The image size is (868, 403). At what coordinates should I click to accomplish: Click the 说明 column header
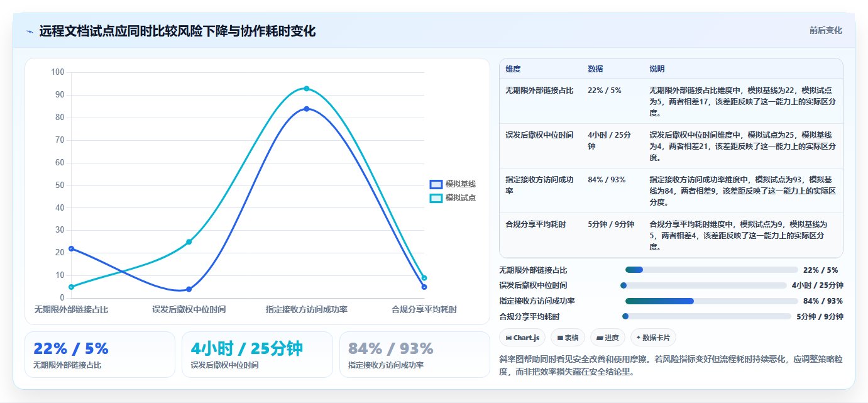(x=657, y=69)
